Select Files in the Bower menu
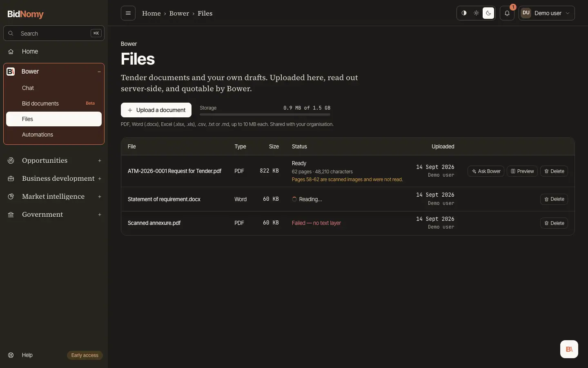The height and width of the screenshot is (368, 588). point(54,119)
